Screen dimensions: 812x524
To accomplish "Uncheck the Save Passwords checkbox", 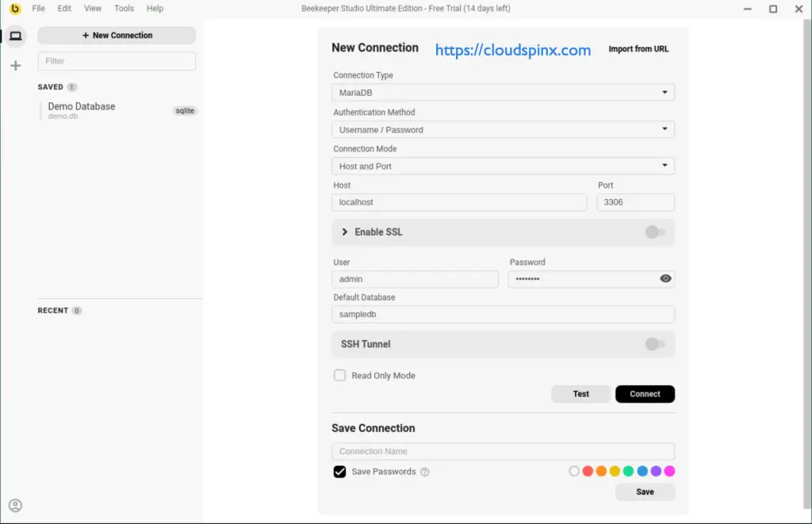I will [x=339, y=472].
